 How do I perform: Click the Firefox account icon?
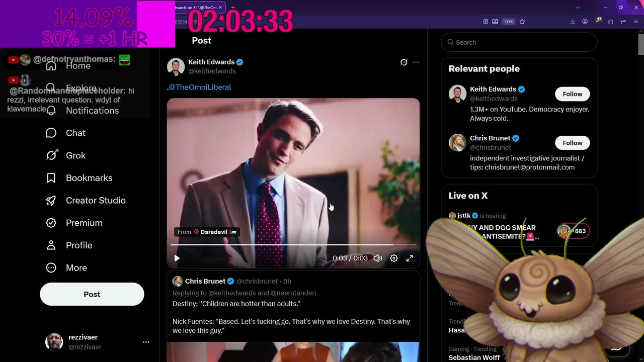585,22
